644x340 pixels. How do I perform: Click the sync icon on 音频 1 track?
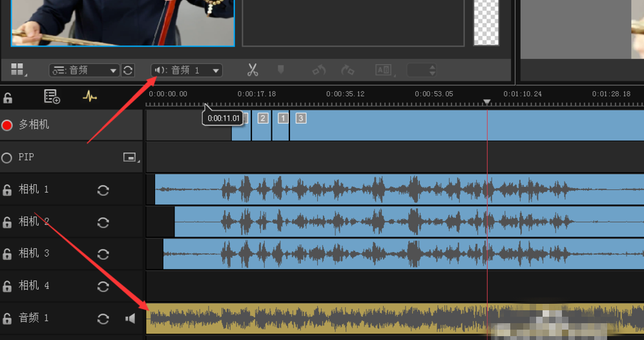pyautogui.click(x=103, y=319)
